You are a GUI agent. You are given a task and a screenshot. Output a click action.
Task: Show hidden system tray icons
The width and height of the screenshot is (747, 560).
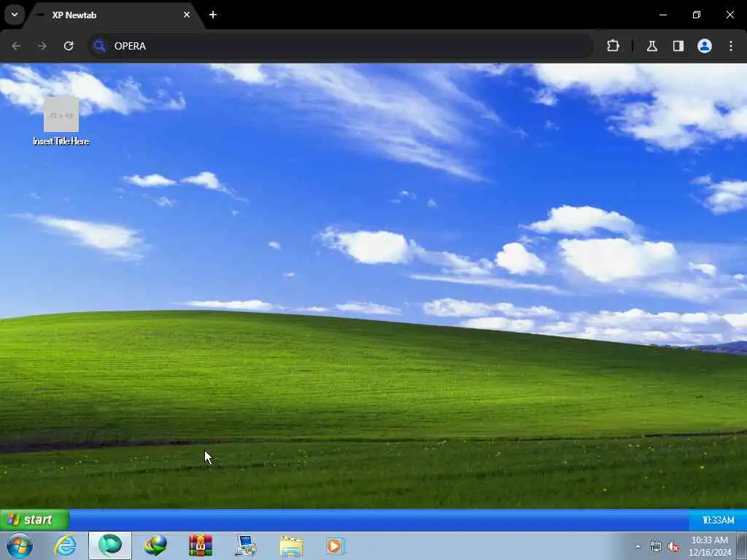coord(638,546)
